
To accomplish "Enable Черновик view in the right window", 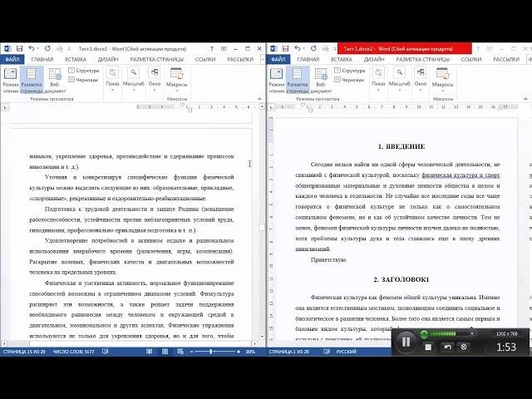I will (349, 80).
